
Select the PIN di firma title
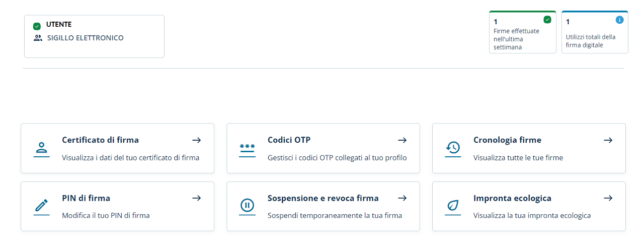(86, 198)
